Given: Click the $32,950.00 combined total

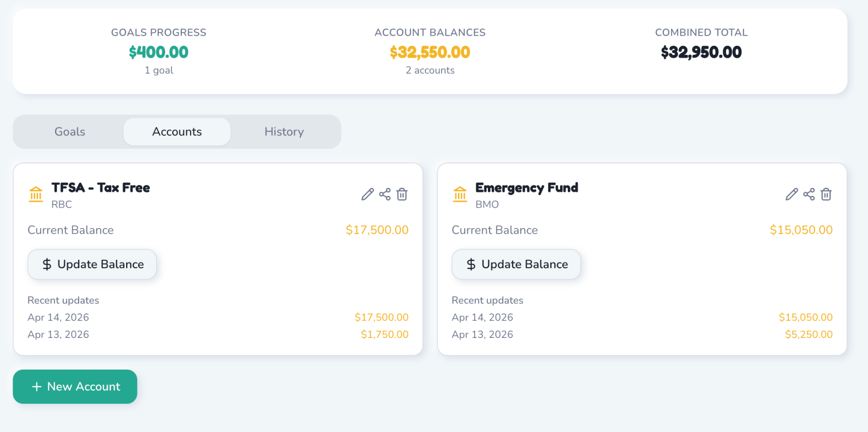Looking at the screenshot, I should coord(701,52).
